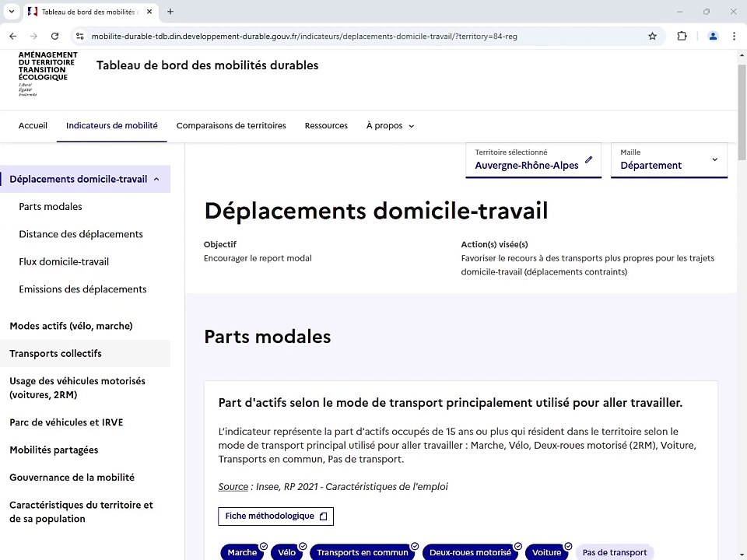Image resolution: width=747 pixels, height=560 pixels.
Task: Click the Parts modales heading
Action: tap(267, 337)
